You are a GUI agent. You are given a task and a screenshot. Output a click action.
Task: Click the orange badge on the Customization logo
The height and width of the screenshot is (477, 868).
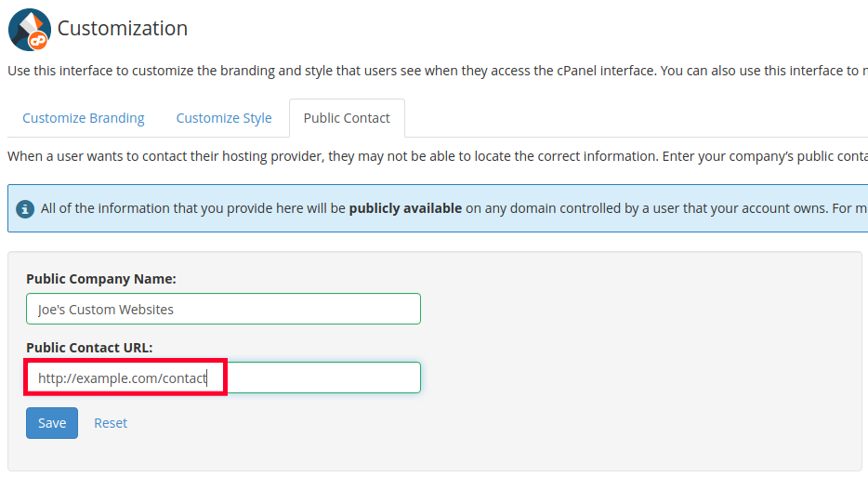tap(39, 39)
